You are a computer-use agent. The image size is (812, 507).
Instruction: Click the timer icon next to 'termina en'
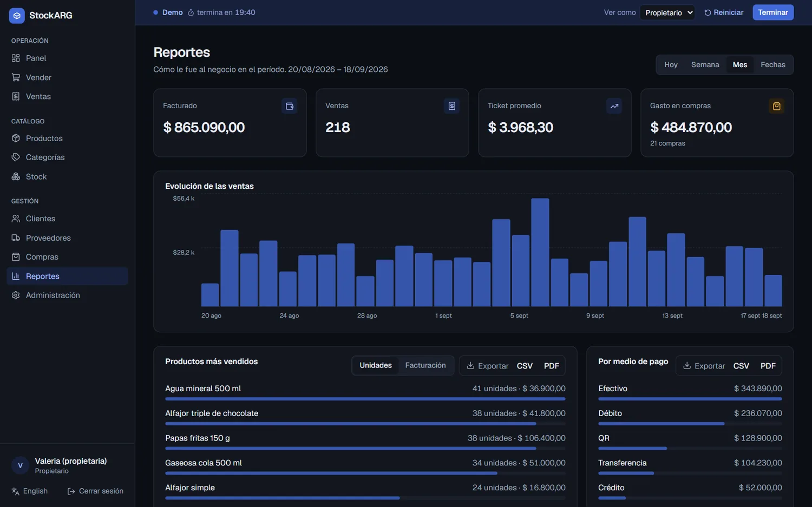tap(191, 12)
